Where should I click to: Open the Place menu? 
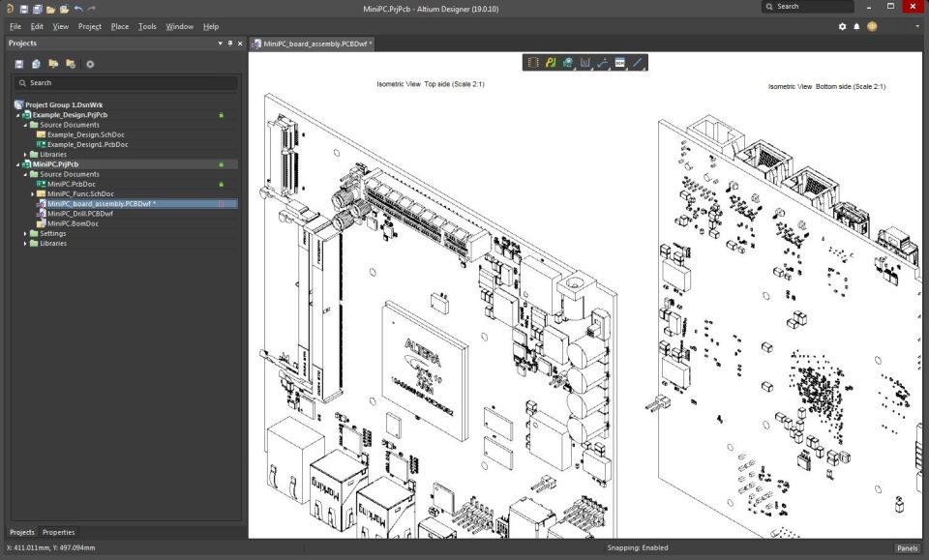pyautogui.click(x=119, y=26)
